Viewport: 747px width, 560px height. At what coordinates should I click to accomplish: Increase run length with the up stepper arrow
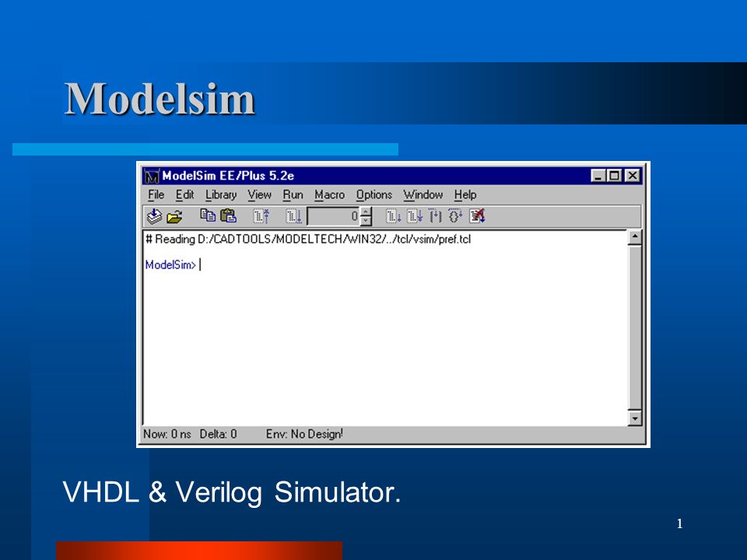[366, 212]
